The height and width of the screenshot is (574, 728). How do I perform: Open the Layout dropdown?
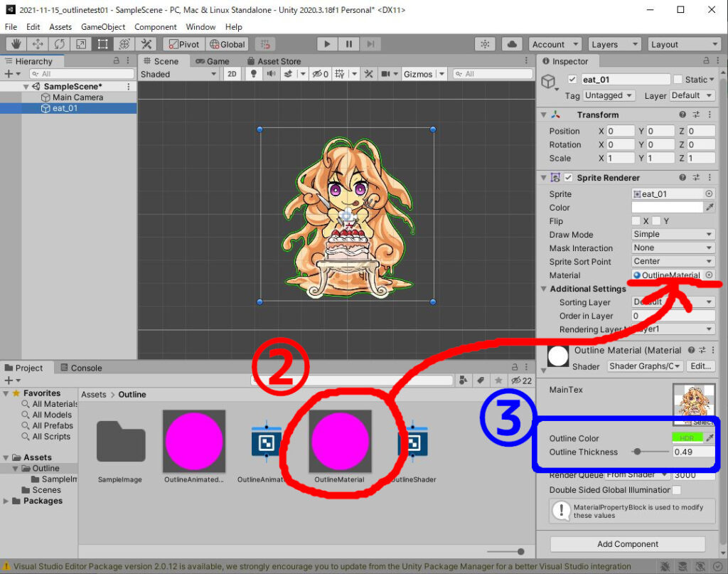684,44
